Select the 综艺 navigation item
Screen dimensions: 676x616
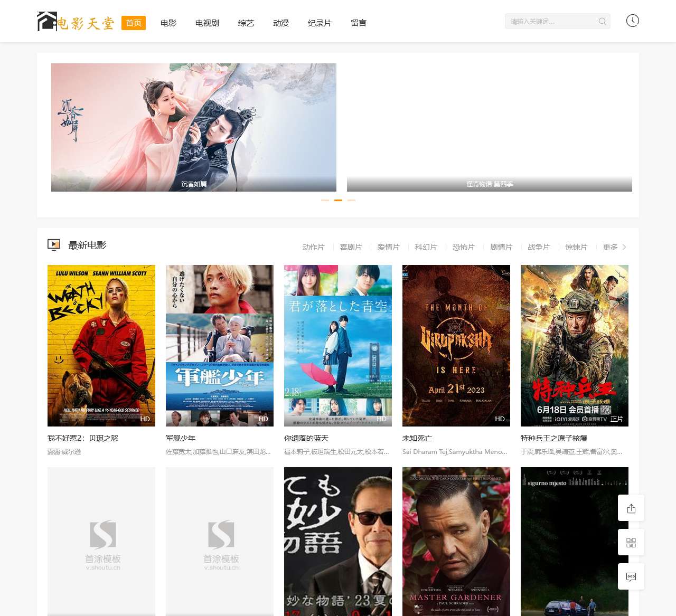(x=246, y=23)
